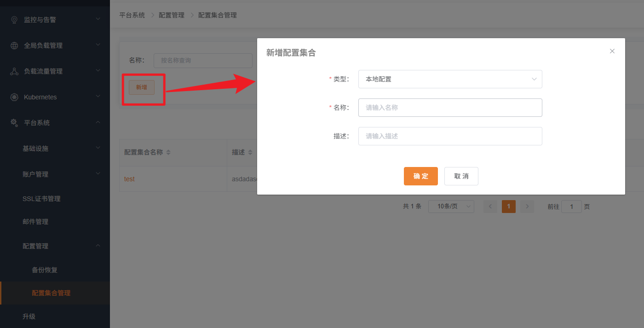Click the 确定 confirm button
644x328 pixels.
tap(421, 176)
